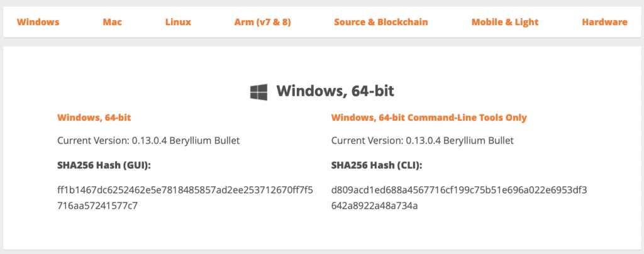Click the GUI hash line ending 41577c7
The image size is (644, 254).
(x=97, y=206)
